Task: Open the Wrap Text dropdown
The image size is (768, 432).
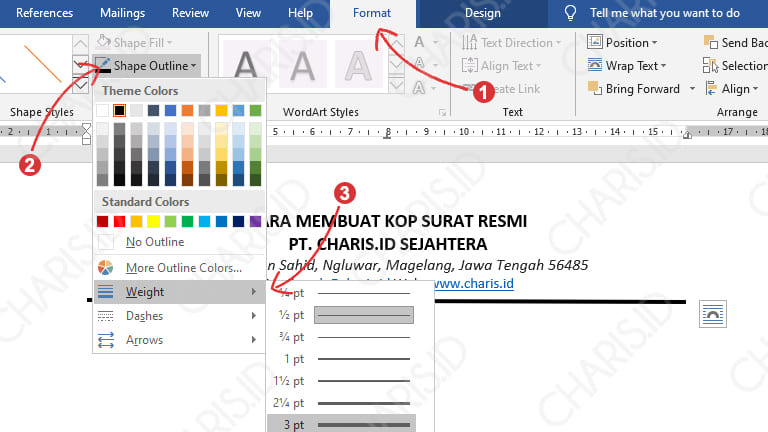Action: [627, 66]
